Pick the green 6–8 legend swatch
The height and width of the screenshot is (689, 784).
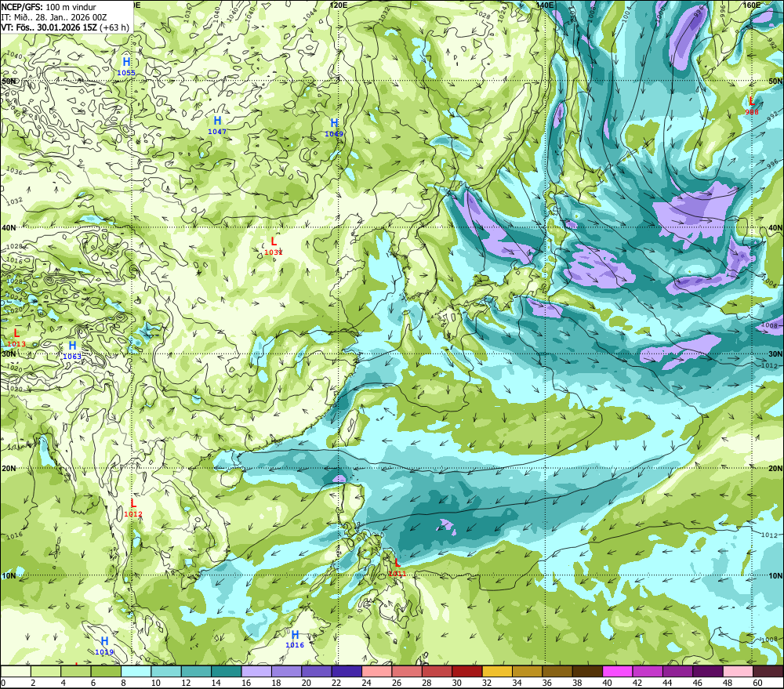[106, 671]
